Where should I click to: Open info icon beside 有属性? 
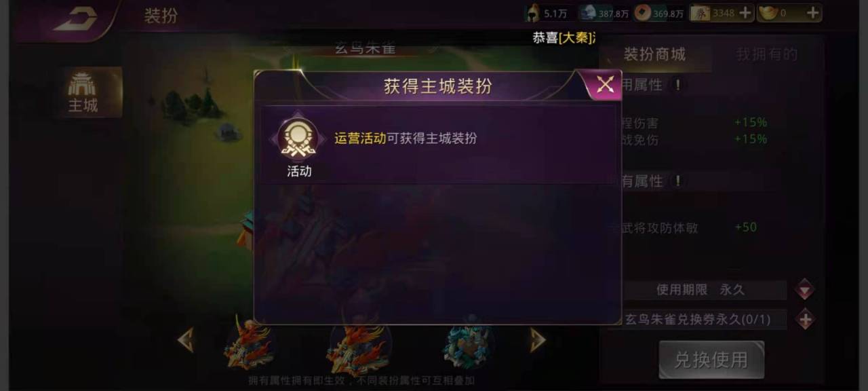(677, 181)
